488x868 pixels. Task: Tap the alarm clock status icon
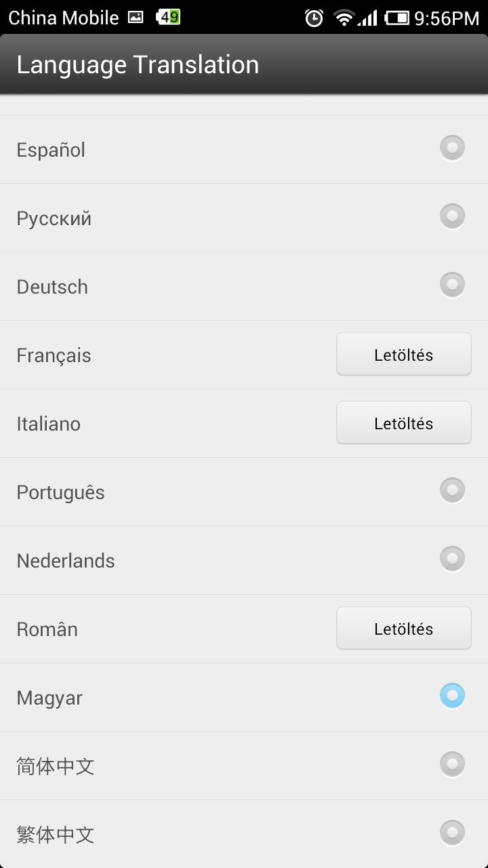coord(314,18)
